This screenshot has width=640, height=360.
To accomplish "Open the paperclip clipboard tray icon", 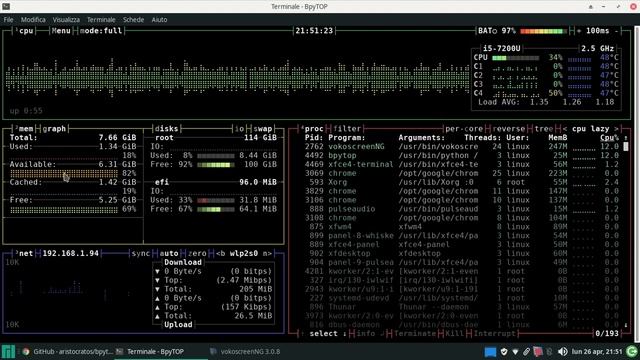I will coord(527,351).
